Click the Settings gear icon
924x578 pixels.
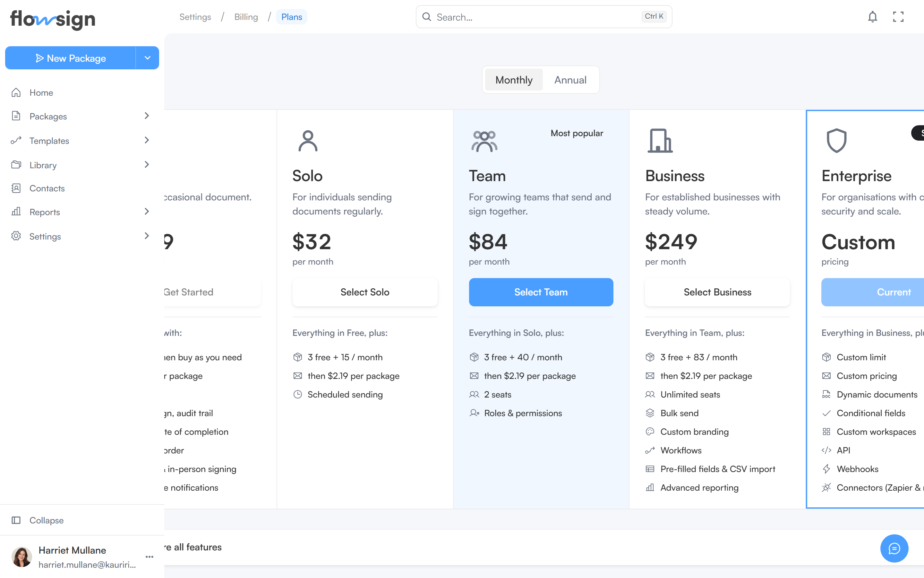click(x=16, y=236)
